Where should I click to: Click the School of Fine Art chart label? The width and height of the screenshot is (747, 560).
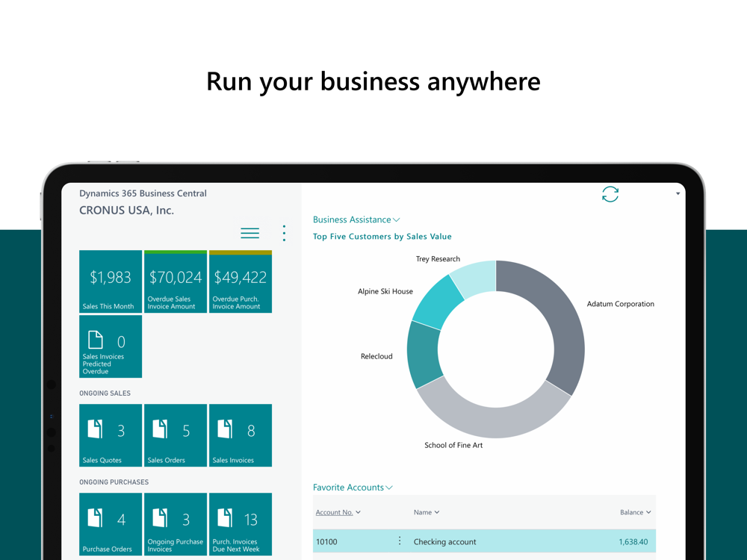[453, 445]
